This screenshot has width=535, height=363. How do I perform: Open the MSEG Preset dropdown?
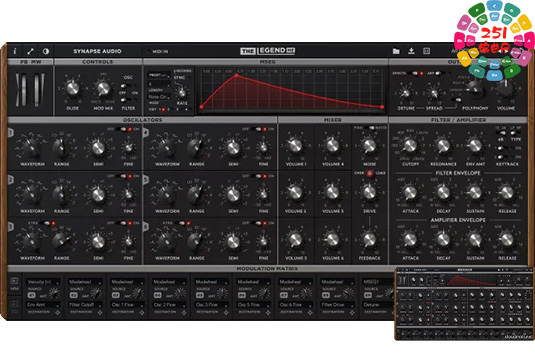pos(159,75)
